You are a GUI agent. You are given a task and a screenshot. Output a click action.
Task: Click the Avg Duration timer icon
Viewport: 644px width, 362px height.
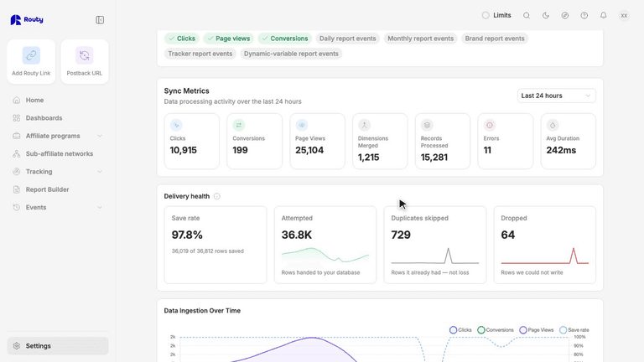pos(553,125)
